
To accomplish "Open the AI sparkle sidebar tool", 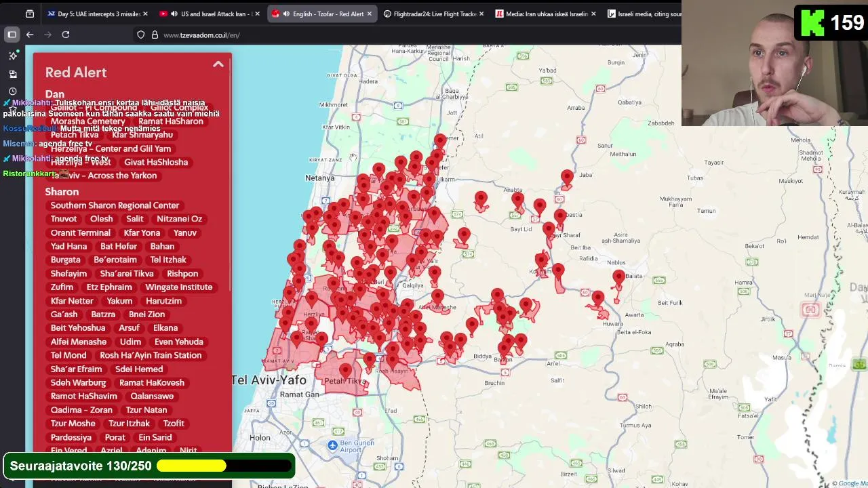I will tap(13, 56).
